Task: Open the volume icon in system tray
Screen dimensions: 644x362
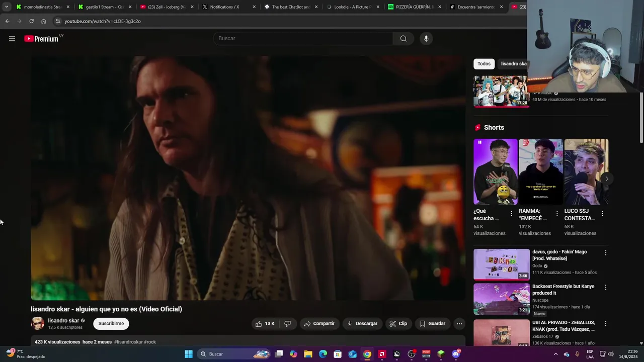Action: point(611,354)
